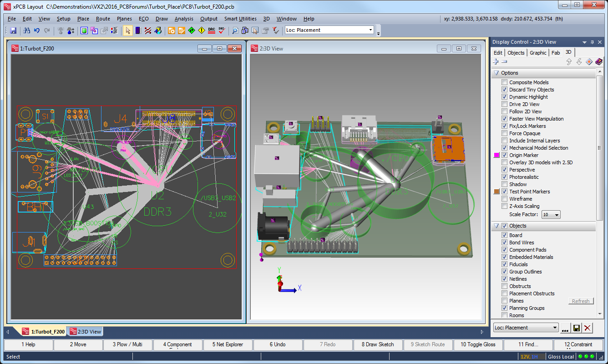Screen dimensions: 608x364
Task: Open Display Control help book icon
Action: coord(599,62)
